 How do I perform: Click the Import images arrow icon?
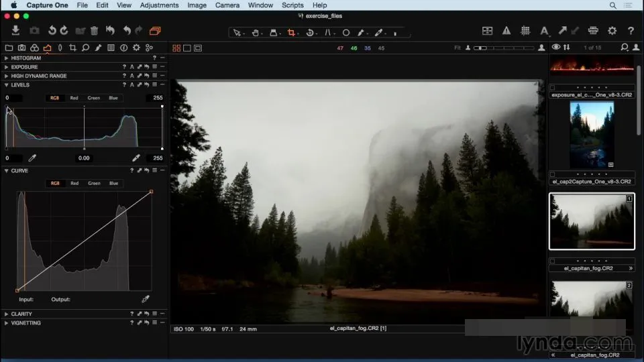coord(15,30)
